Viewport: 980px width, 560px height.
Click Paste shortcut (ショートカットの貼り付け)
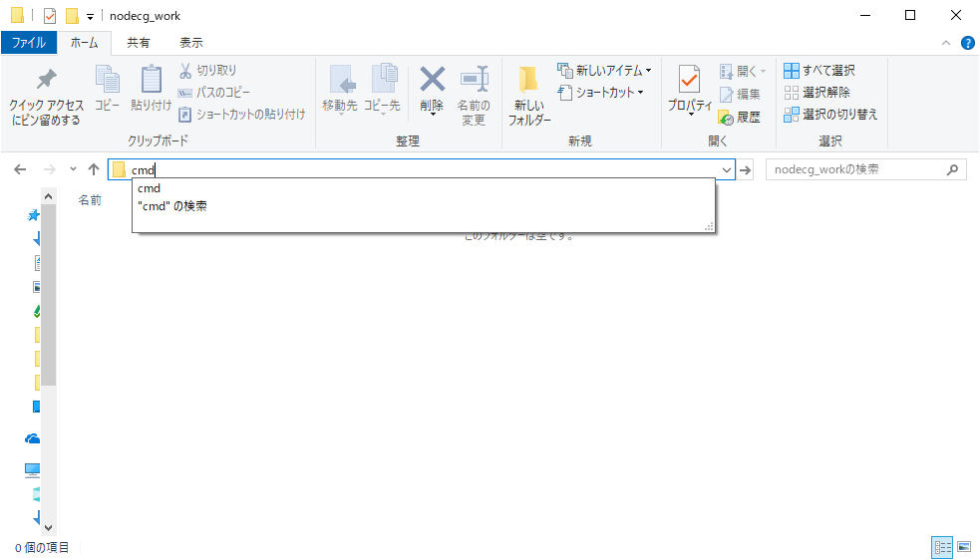242,115
